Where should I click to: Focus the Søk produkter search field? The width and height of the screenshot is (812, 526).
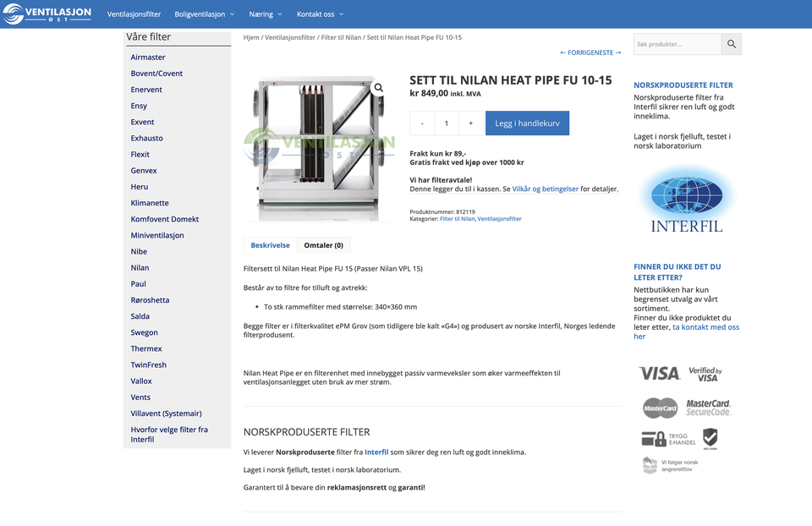pos(678,44)
